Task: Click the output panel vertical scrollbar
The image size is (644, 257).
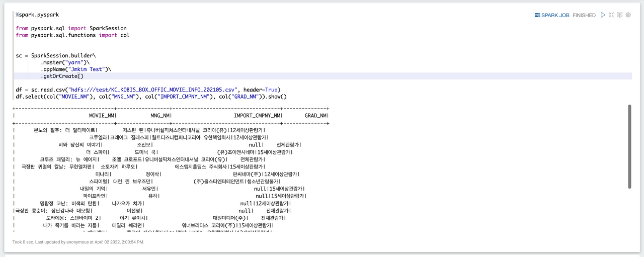Action: (629, 147)
